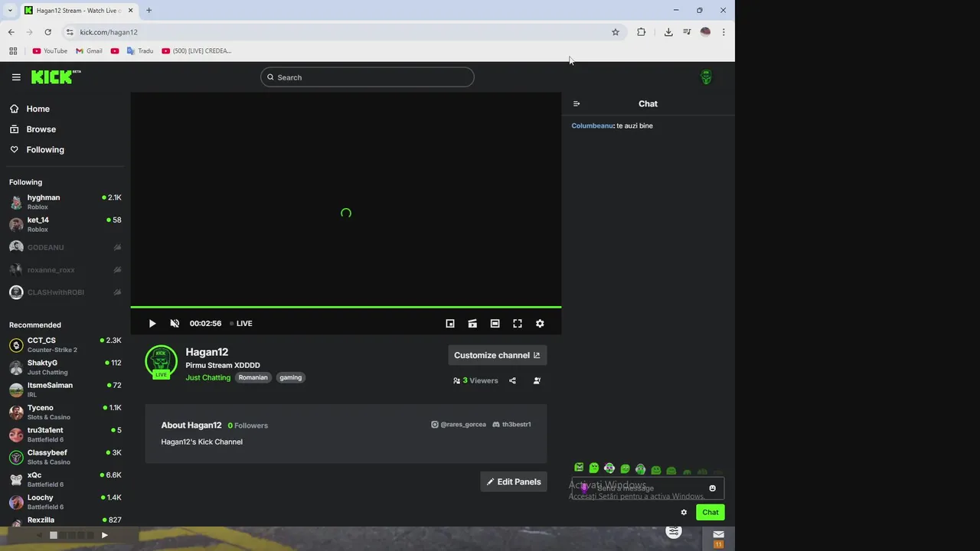Select the gaming tag
980x551 pixels.
click(x=290, y=377)
